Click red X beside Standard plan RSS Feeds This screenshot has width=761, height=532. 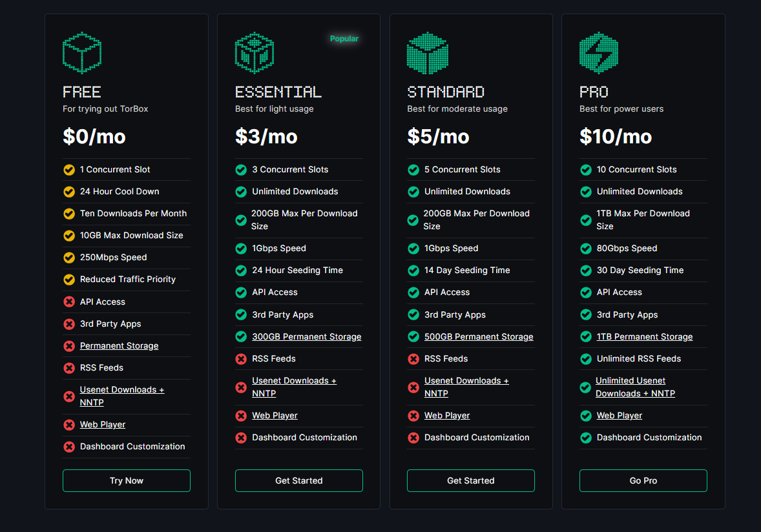413,359
